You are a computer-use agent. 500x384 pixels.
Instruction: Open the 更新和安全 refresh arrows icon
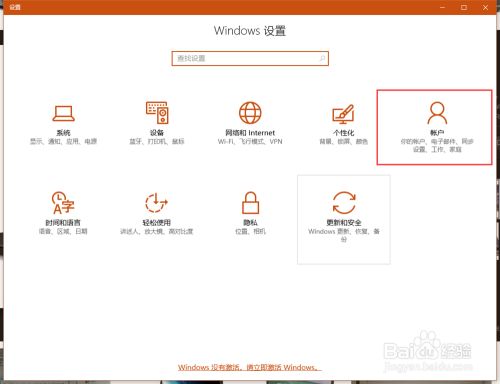click(x=344, y=203)
